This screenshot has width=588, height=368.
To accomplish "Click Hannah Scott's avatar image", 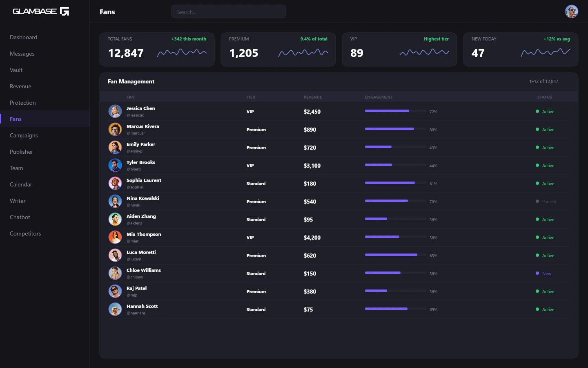I will tap(115, 309).
